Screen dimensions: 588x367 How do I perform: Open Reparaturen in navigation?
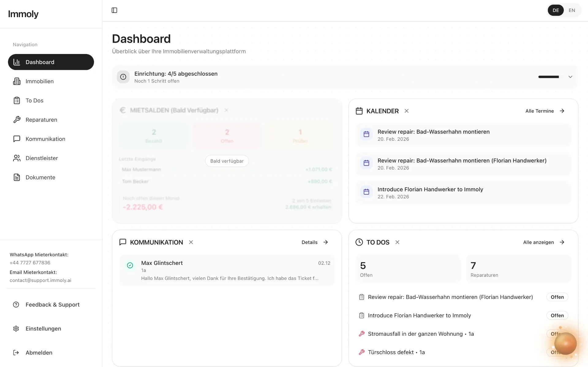(x=51, y=120)
